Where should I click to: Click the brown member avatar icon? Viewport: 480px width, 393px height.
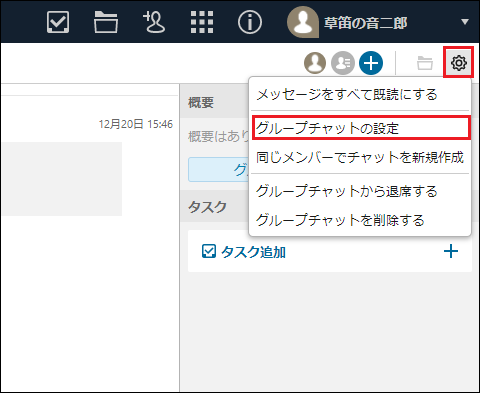315,63
